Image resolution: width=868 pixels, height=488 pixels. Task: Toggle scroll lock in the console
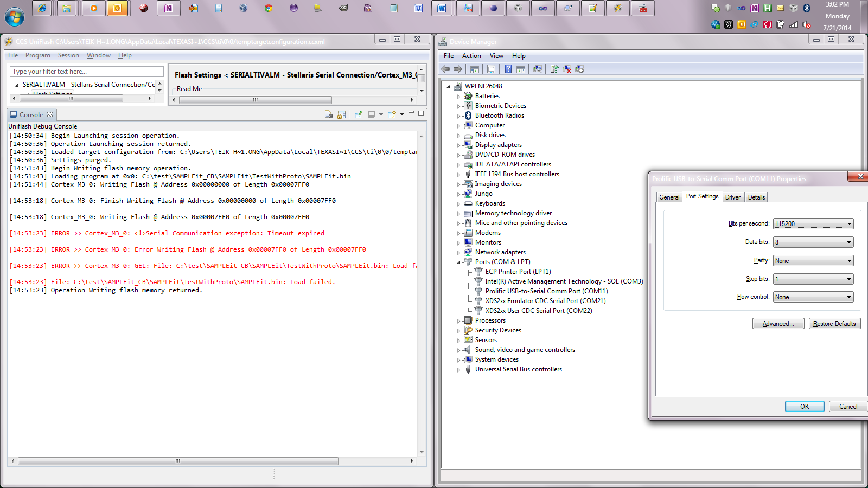point(342,114)
